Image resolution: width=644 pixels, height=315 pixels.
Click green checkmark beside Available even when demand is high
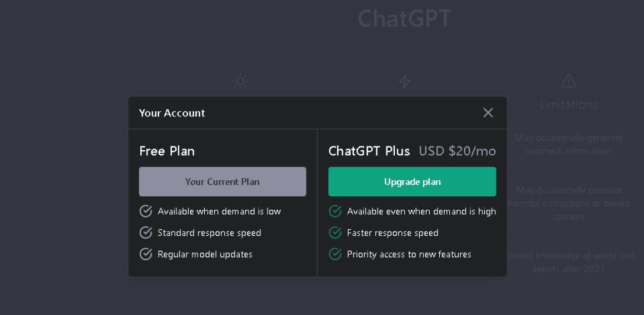(335, 212)
